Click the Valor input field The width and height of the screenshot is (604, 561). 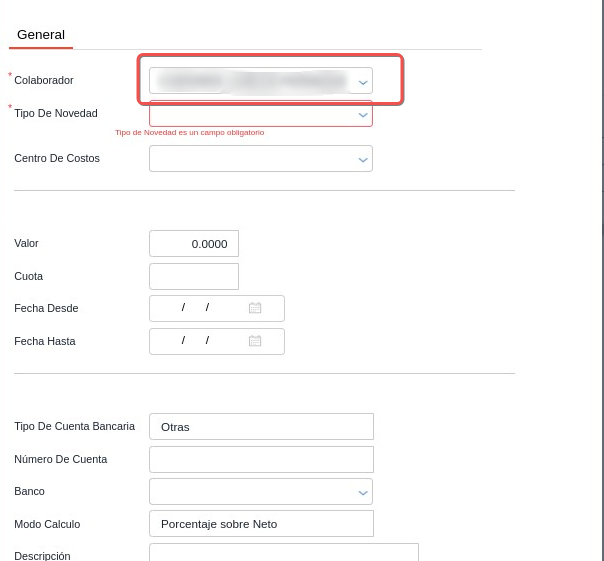(194, 244)
